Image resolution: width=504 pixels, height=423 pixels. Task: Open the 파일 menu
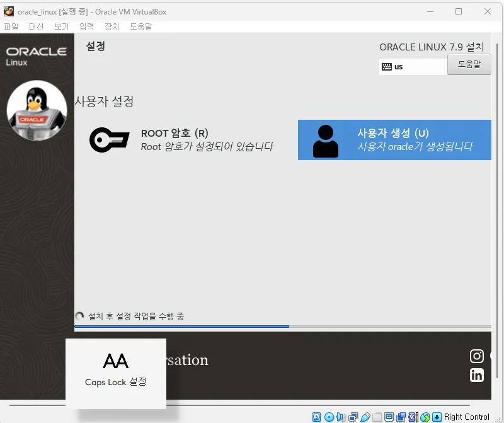click(11, 26)
